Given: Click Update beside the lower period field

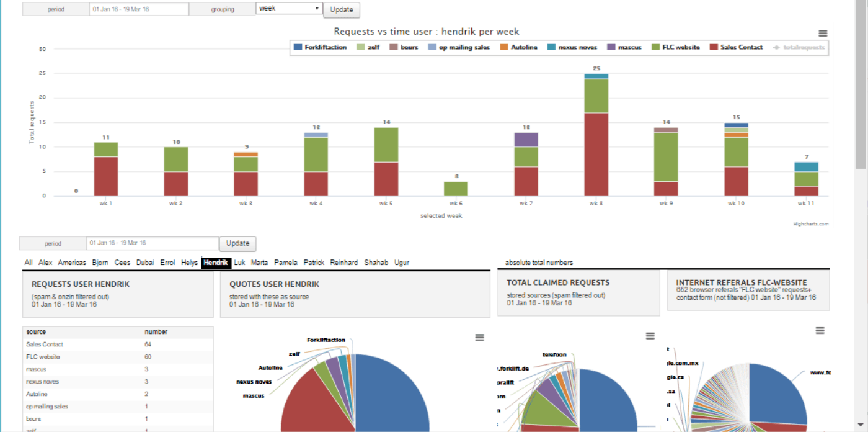Looking at the screenshot, I should 238,243.
